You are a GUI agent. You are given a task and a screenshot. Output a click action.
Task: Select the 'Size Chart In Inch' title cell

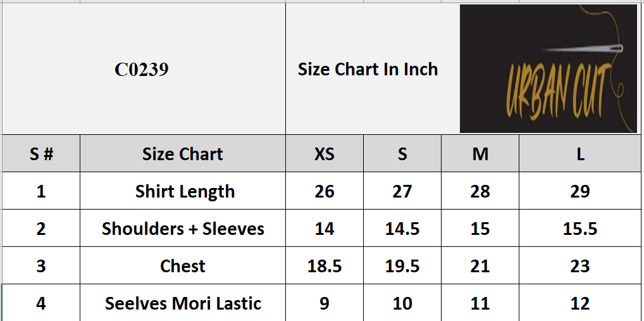pos(368,69)
